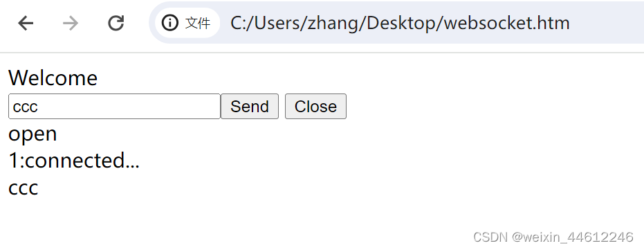Go back using the browser back arrow
This screenshot has width=644, height=250.
[x=26, y=23]
